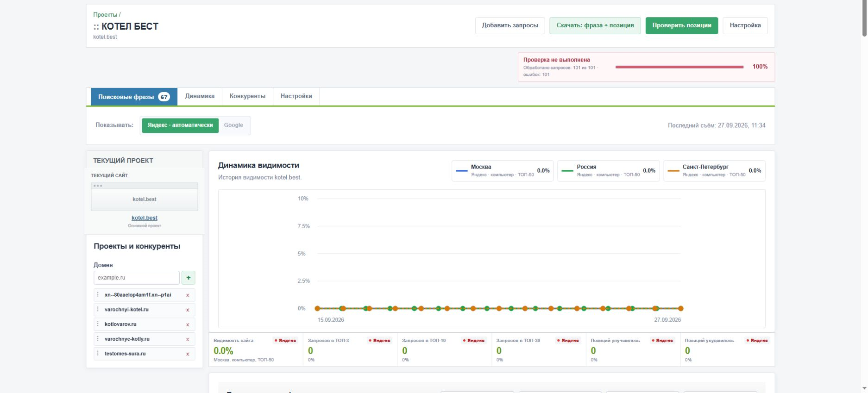Focus the example.ru domain input field
Viewport: 868px width, 393px height.
137,278
